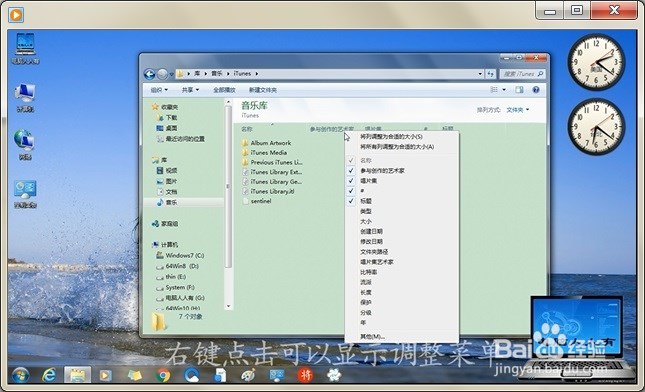645x392 pixels.
Task: Select 计算机 in the navigation pane
Action: pos(165,245)
